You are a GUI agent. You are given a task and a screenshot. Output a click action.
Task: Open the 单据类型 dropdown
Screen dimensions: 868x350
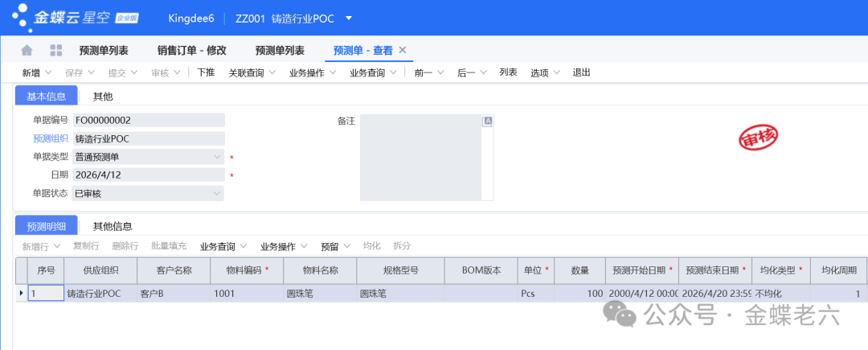tap(217, 157)
